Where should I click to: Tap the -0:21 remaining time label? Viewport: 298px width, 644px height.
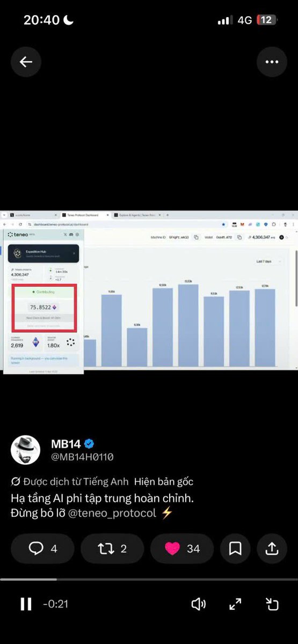click(x=55, y=604)
